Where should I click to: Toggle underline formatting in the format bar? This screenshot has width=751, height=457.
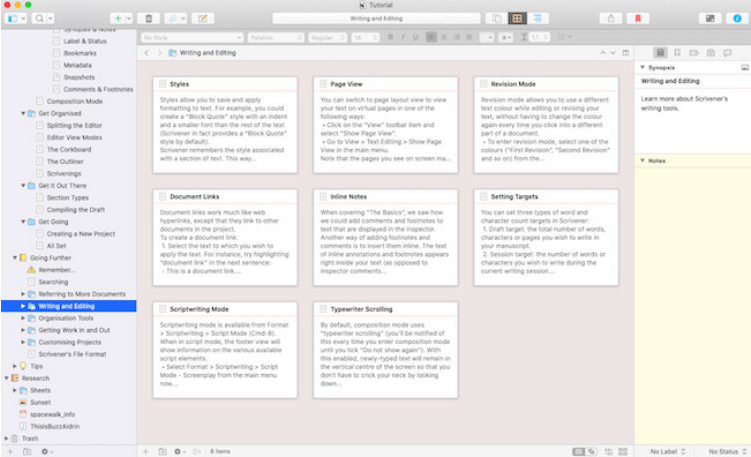tap(414, 37)
